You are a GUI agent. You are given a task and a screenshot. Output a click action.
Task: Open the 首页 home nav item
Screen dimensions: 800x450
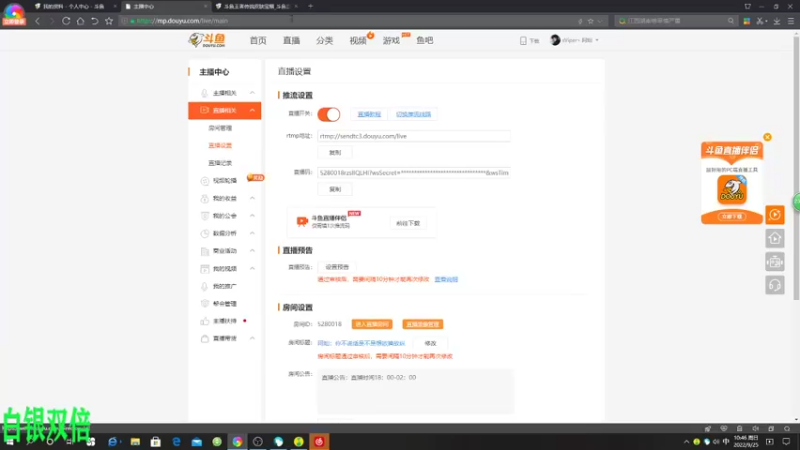coord(258,40)
